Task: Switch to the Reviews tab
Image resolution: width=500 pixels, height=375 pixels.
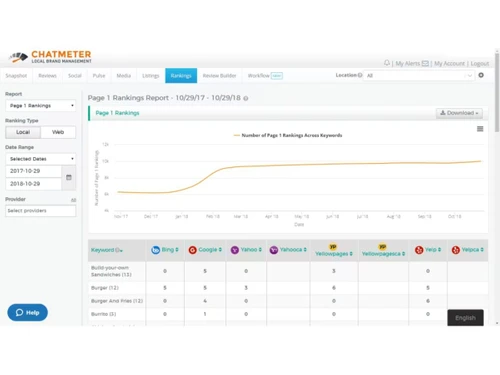Action: click(x=47, y=76)
